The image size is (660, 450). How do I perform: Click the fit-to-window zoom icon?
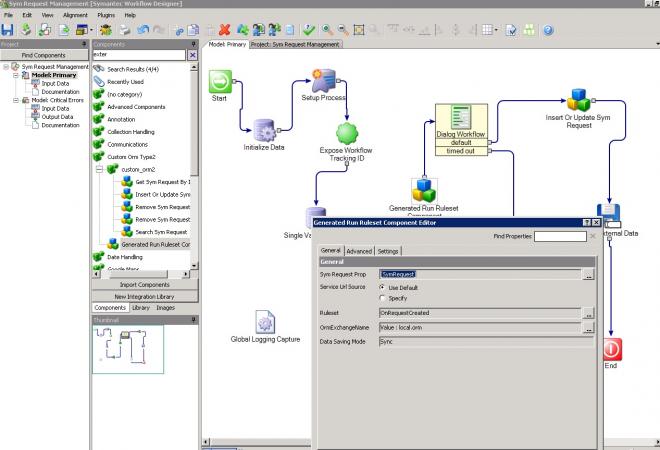pyautogui.click(x=359, y=30)
